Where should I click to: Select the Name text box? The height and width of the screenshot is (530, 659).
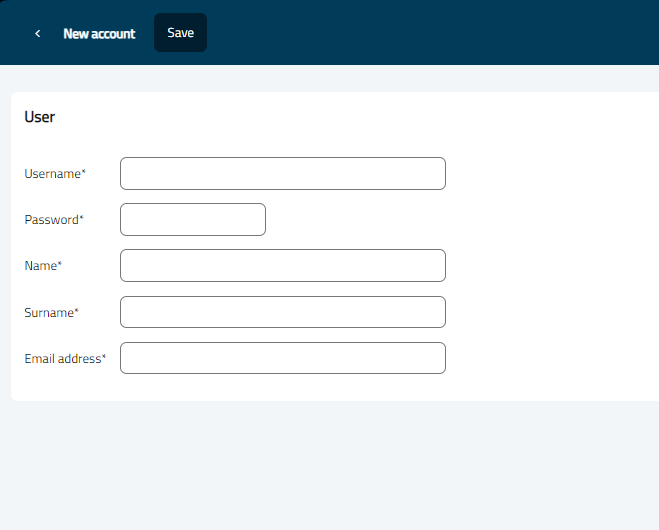282,265
